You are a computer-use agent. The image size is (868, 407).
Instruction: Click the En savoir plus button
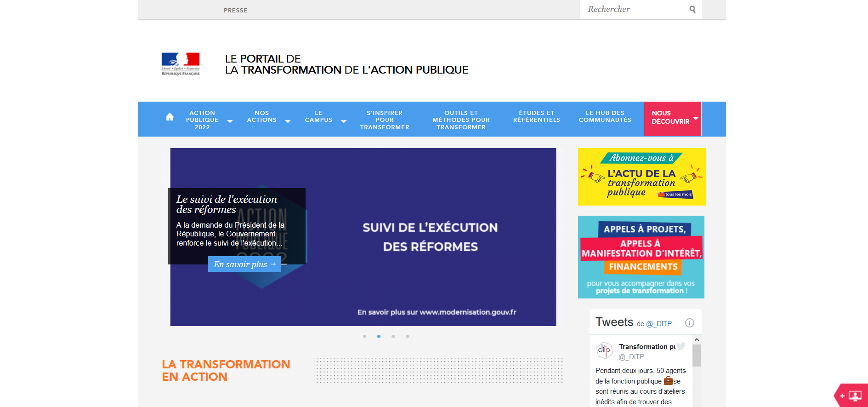244,264
